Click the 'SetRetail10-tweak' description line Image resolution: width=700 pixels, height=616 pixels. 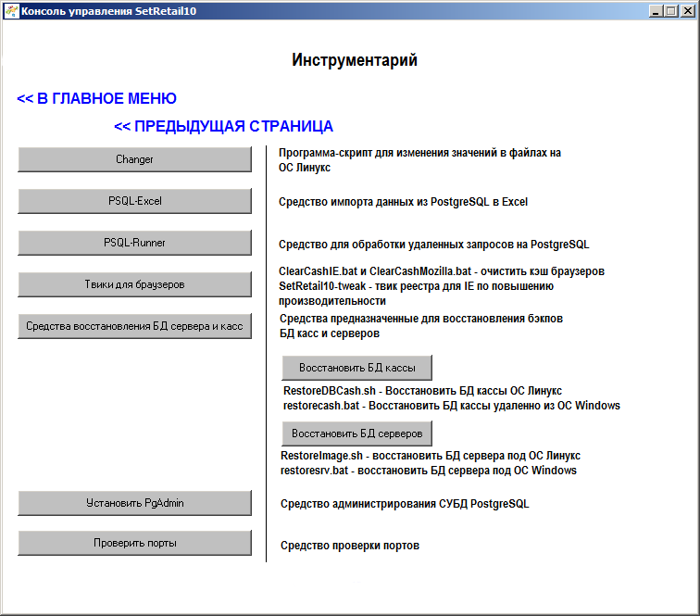[416, 294]
